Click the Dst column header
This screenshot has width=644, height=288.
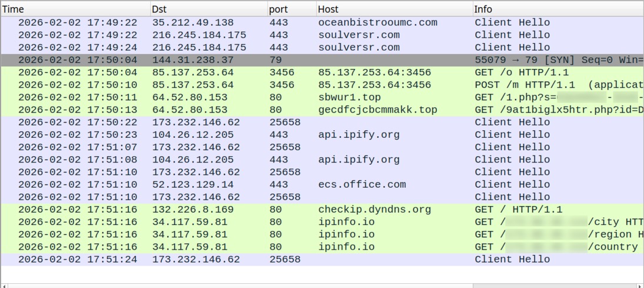(x=206, y=9)
